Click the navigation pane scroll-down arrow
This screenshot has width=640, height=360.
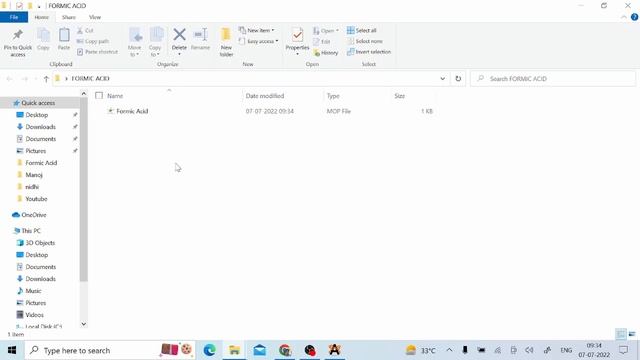coord(84,324)
